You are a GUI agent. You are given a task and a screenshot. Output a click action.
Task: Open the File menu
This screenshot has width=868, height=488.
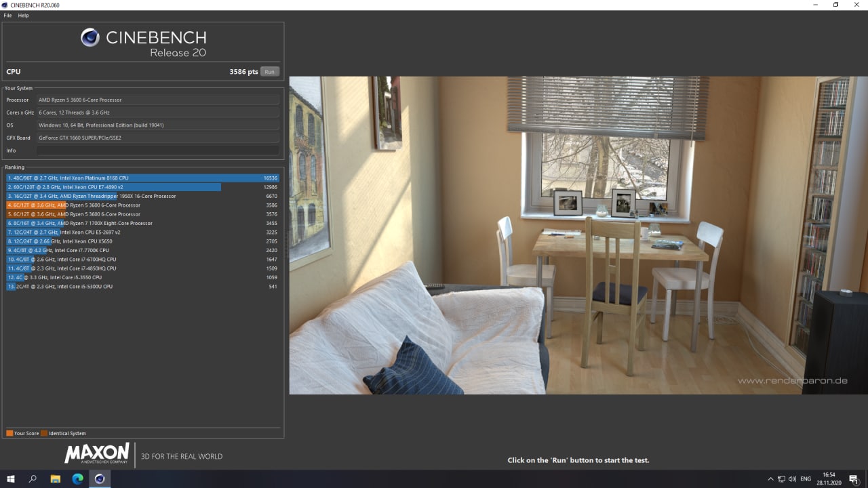click(x=7, y=15)
